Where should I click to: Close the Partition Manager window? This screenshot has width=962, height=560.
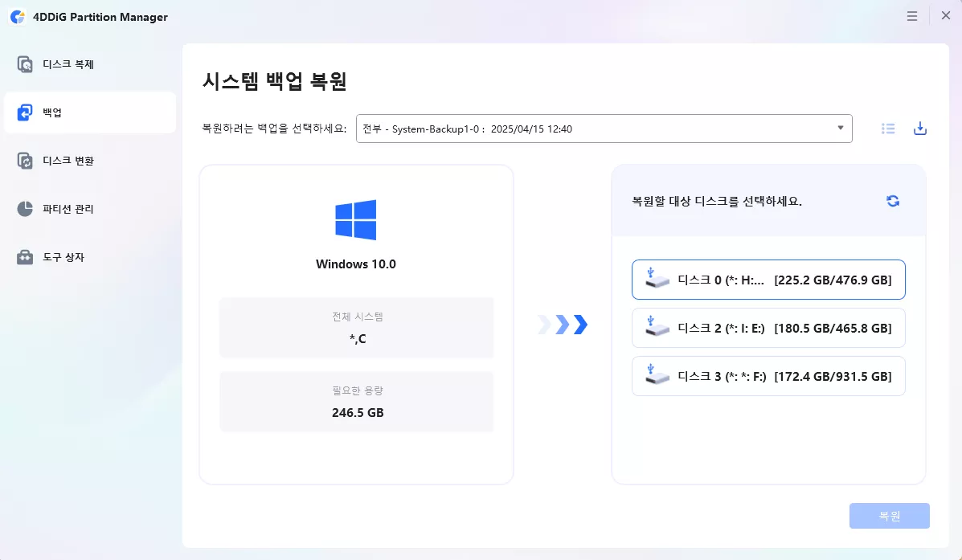coord(946,16)
